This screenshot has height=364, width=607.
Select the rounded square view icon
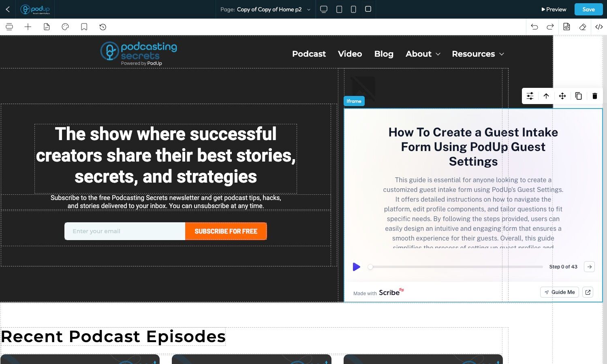(x=368, y=9)
